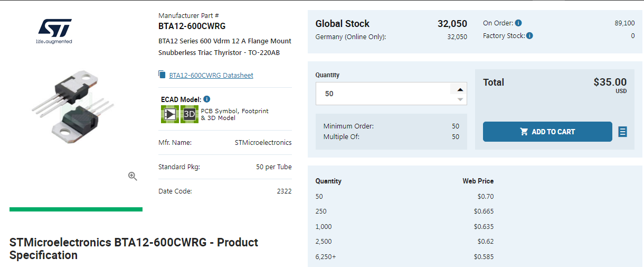
Task: Zoom product image with magnifier icon
Action: click(x=132, y=177)
